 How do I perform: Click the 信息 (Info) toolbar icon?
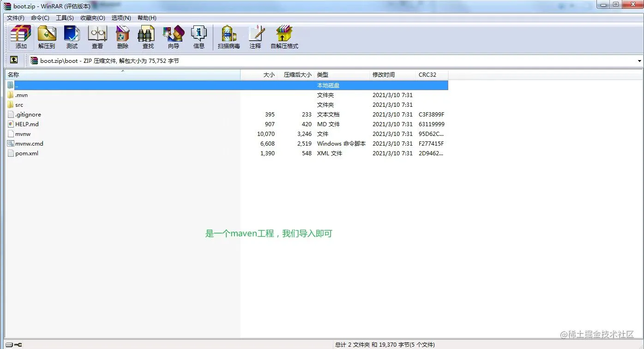click(x=199, y=37)
